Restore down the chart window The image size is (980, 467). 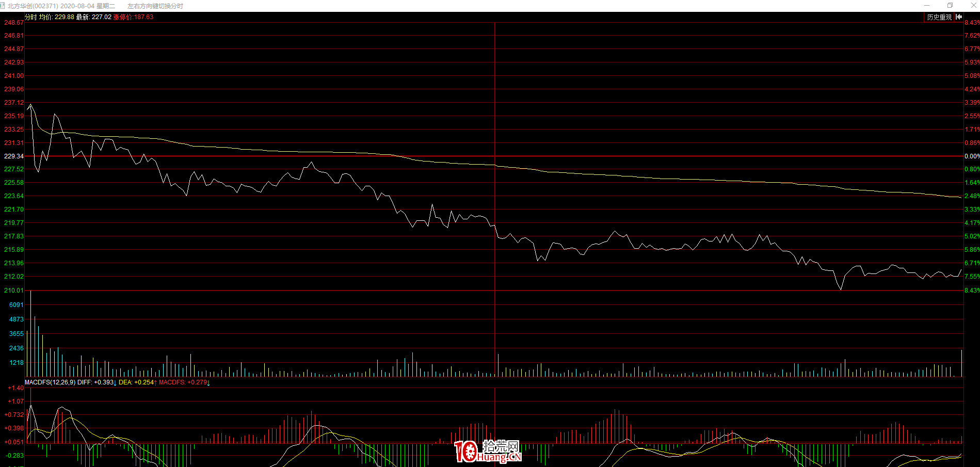[x=950, y=6]
